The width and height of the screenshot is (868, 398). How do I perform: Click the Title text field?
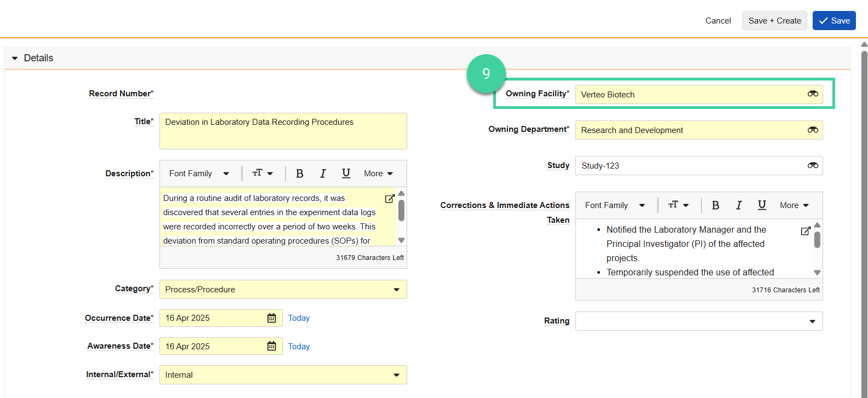tap(283, 131)
